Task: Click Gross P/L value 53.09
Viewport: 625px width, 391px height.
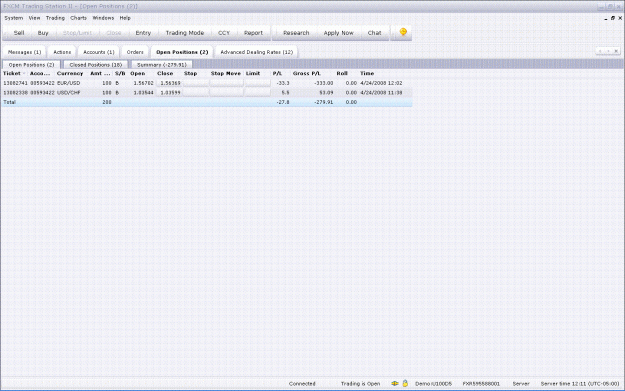Action: click(326, 93)
